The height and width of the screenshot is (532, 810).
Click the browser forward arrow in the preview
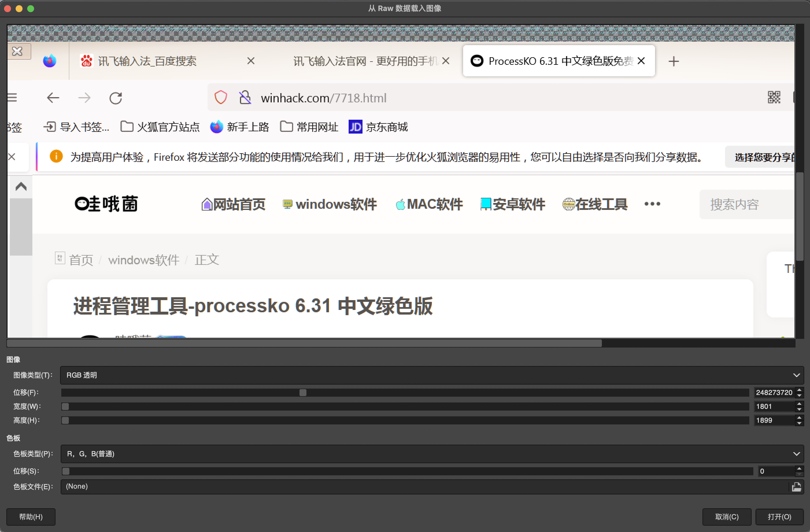(x=84, y=98)
